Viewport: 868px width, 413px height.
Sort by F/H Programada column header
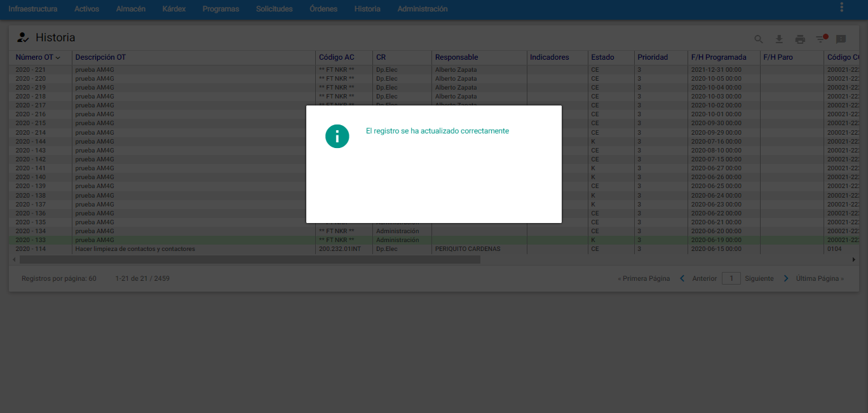pos(720,57)
